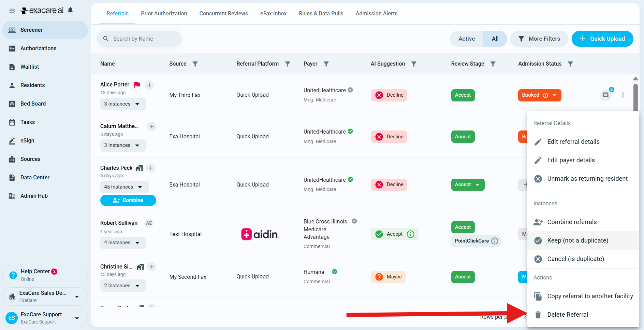Image resolution: width=644 pixels, height=330 pixels.
Task: Expand Charles Peck's 45 Instances dropdown
Action: (125, 187)
